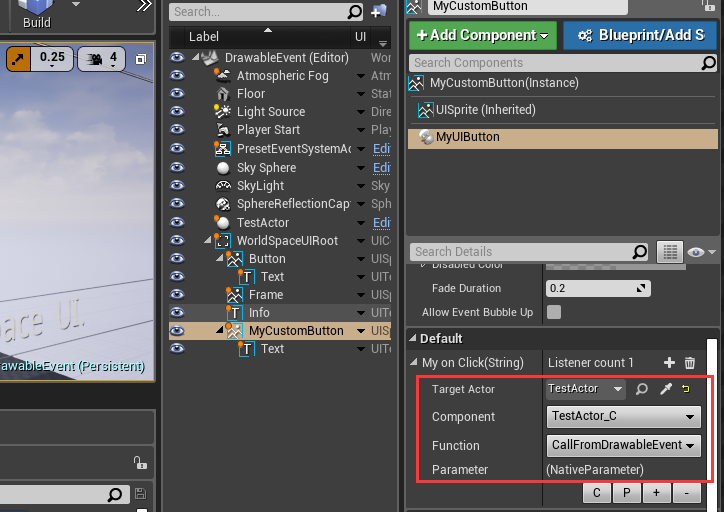Image resolution: width=724 pixels, height=512 pixels.
Task: Open the Component TestActor_C dropdown
Action: coord(623,416)
